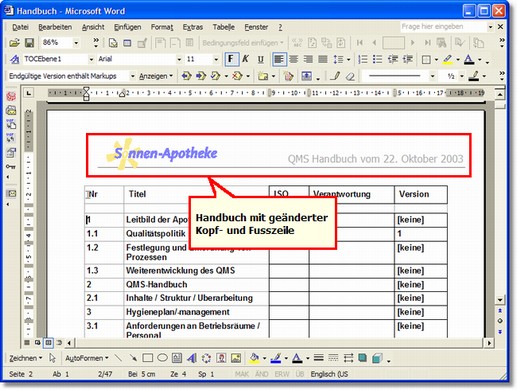Toggle justified text alignment
Screen dimensions: 517x390
323,59
